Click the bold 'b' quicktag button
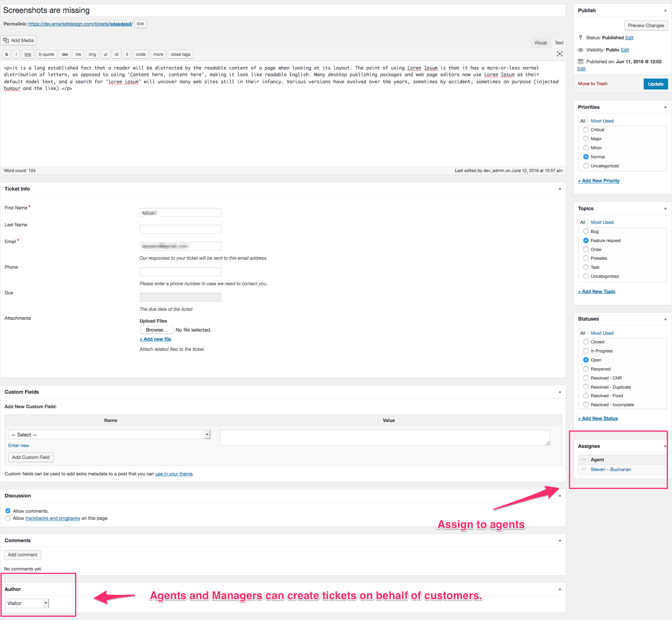 pyautogui.click(x=7, y=55)
